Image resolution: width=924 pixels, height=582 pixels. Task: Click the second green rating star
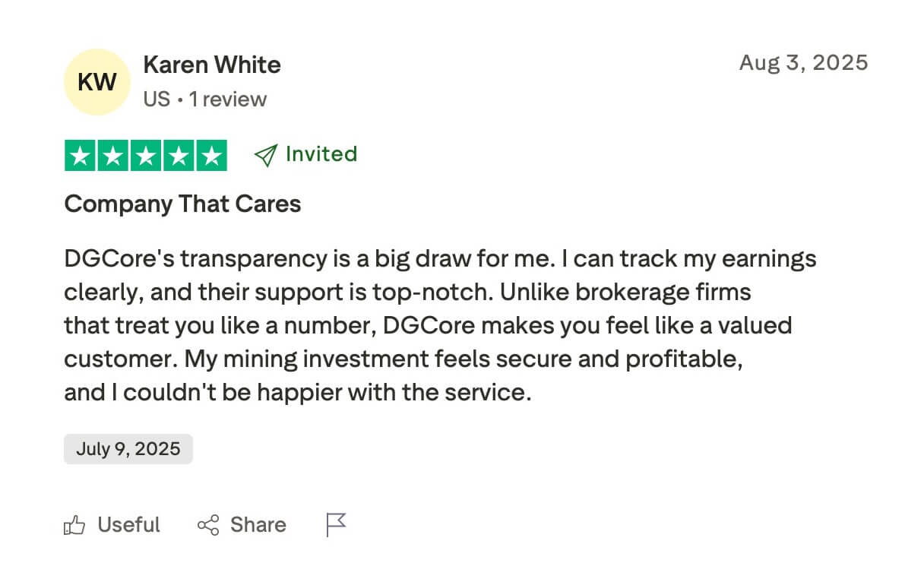tap(113, 156)
